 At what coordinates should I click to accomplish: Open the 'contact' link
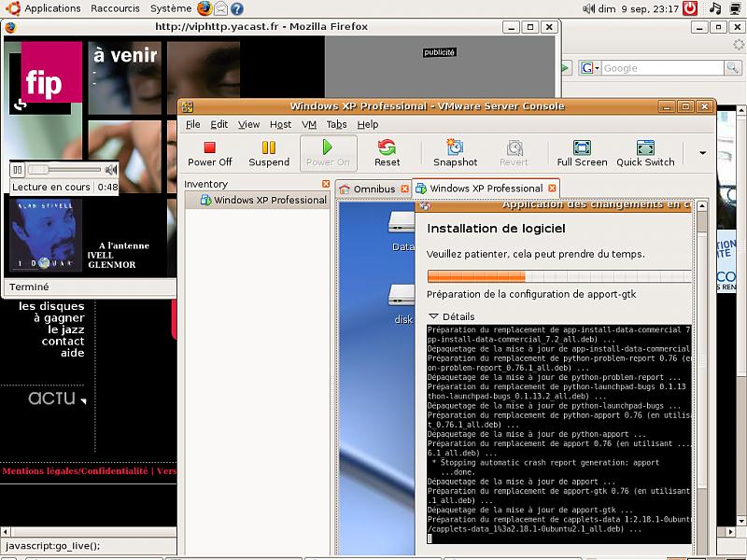coord(63,341)
